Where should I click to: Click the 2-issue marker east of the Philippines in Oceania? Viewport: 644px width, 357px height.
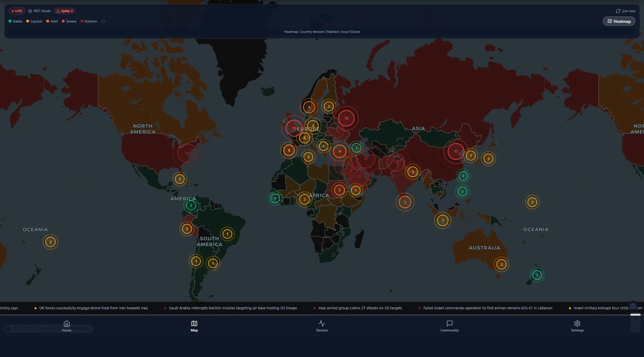(x=532, y=202)
